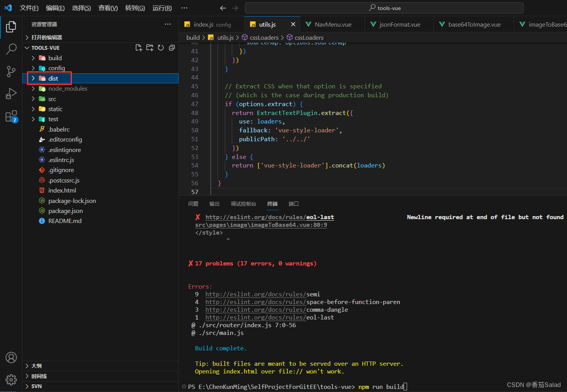Open the eslint semi rule link
The image size is (567, 392).
(263, 294)
